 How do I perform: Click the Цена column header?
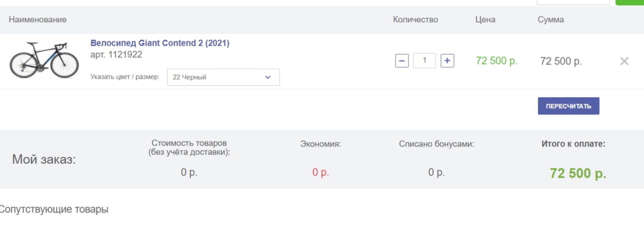point(486,20)
